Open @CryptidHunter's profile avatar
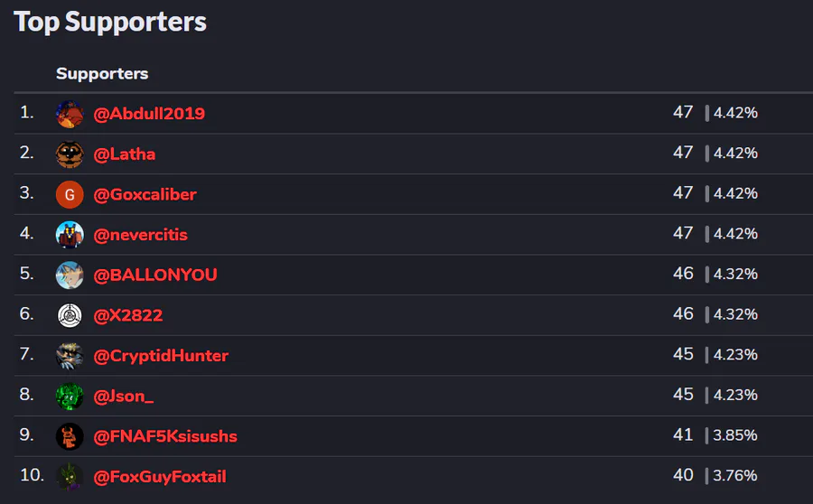The width and height of the screenshot is (813, 504). pyautogui.click(x=70, y=356)
